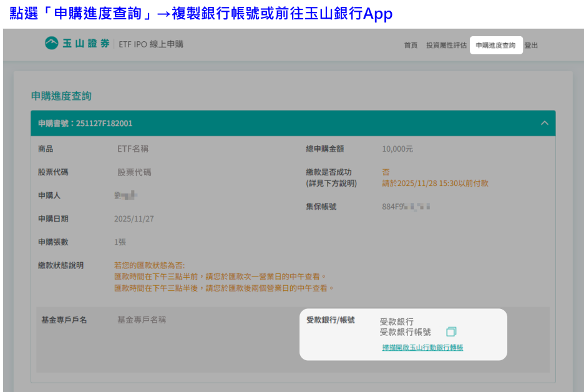This screenshot has width=584, height=392.
Task: Click the 申購進度查詢 page heading
Action: pos(61,96)
